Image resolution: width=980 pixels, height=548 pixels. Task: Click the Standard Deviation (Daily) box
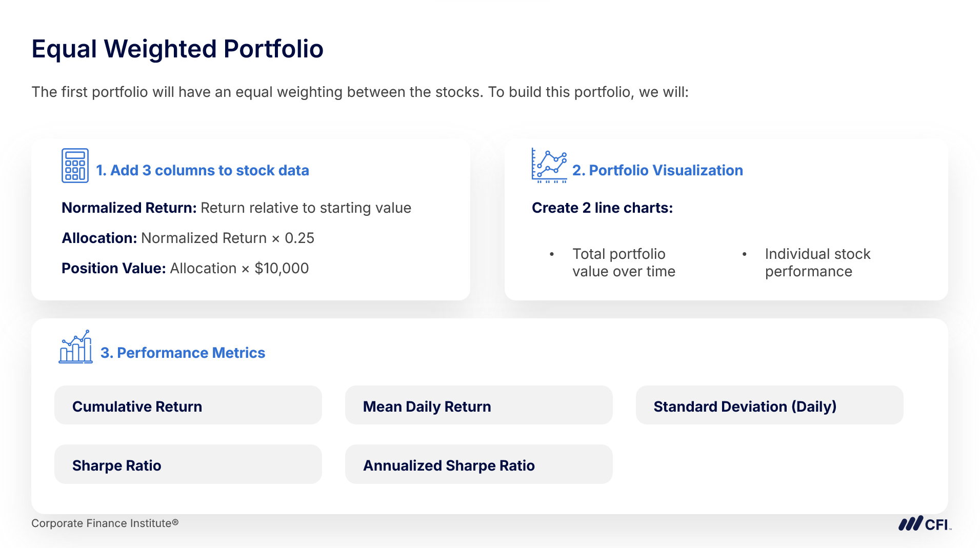[x=769, y=405]
